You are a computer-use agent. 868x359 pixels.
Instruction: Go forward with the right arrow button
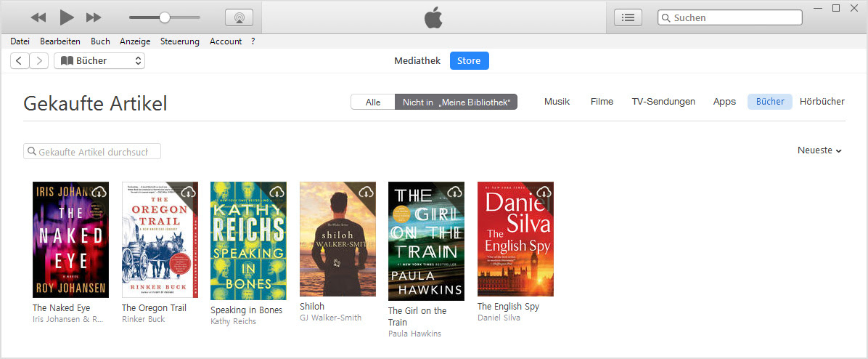pos(38,61)
